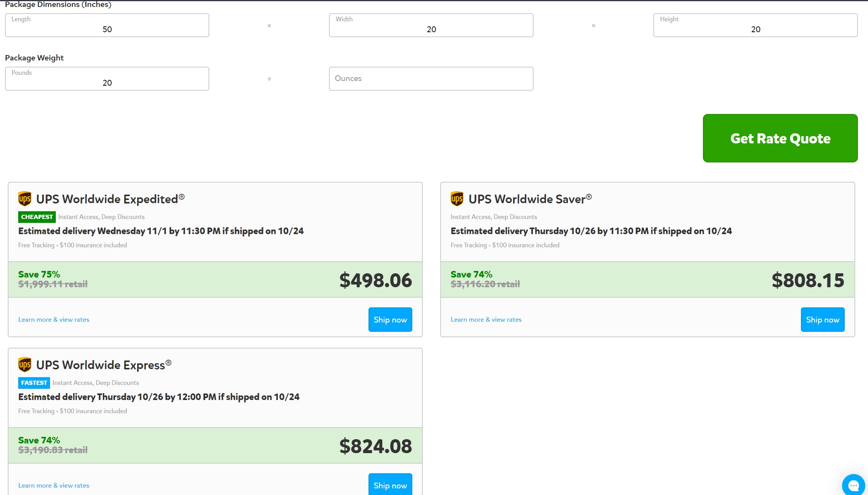Click the Package Weight heading

click(34, 58)
